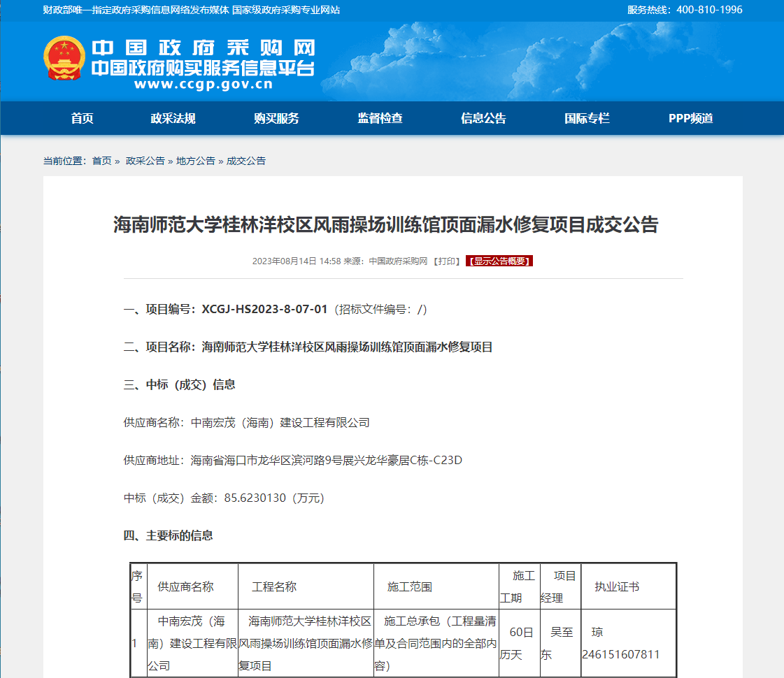Click the 施工总承包 scope table cell

click(x=436, y=644)
